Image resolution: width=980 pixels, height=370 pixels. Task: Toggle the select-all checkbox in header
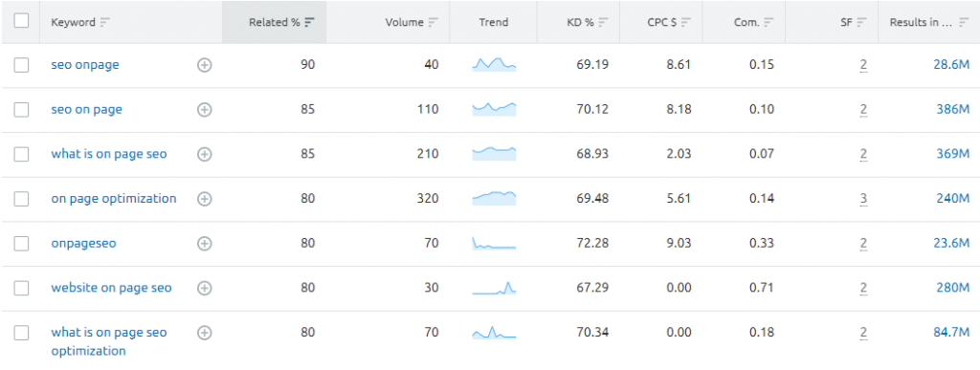21,21
